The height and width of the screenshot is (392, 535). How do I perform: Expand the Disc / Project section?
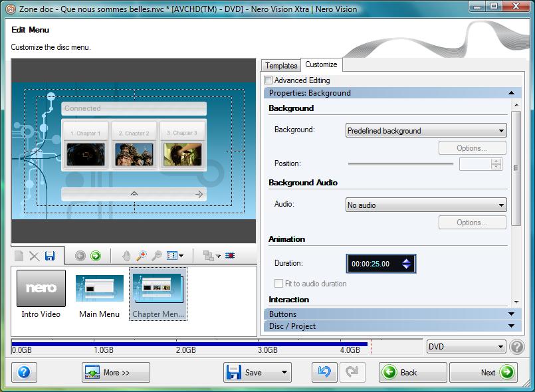(392, 326)
